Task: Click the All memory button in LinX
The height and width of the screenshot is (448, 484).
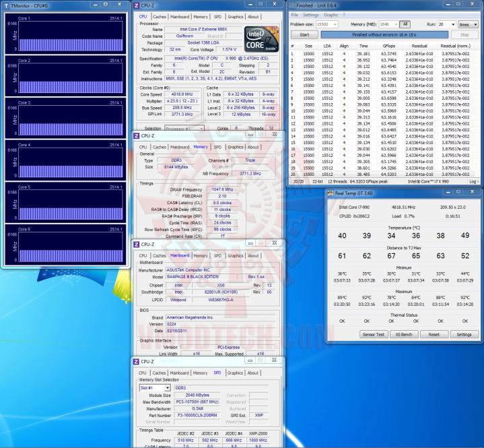Action: point(405,24)
